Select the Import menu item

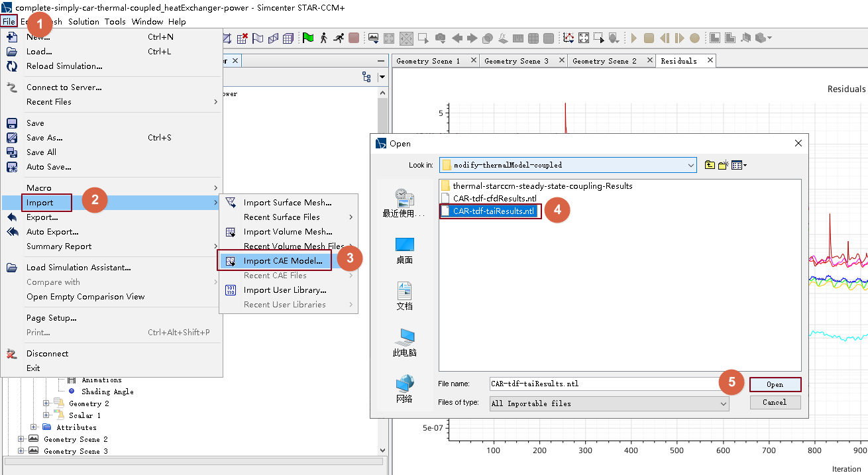pos(111,203)
